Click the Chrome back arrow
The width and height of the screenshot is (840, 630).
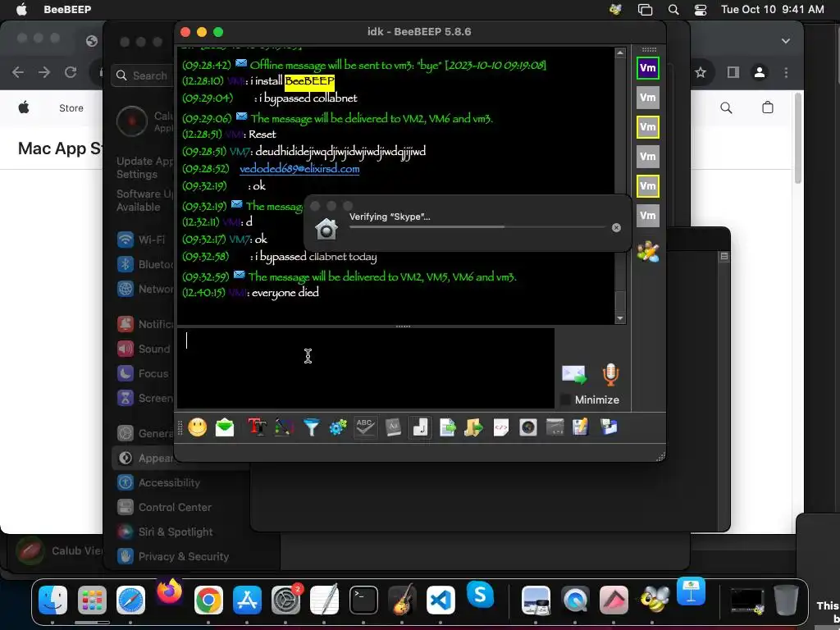click(18, 72)
